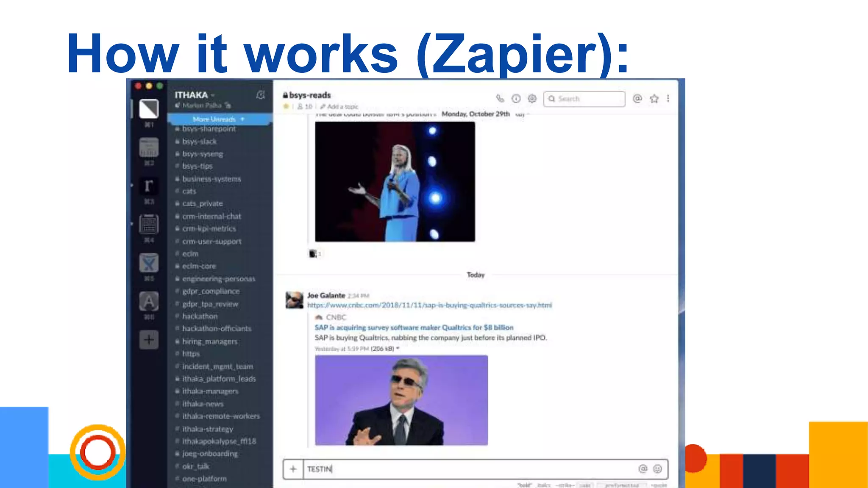The image size is (868, 488).
Task: Switch to the 'A' workspace icon
Action: [x=149, y=301]
